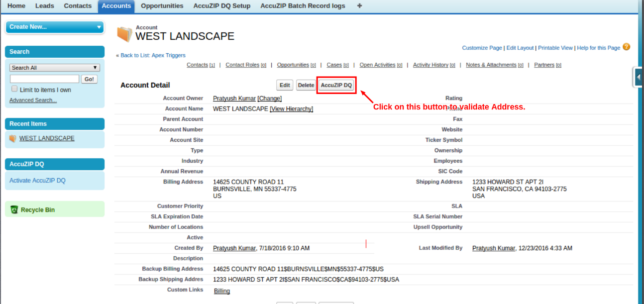The image size is (644, 304).
Task: Click the plus icon to add a tab
Action: pos(359,6)
